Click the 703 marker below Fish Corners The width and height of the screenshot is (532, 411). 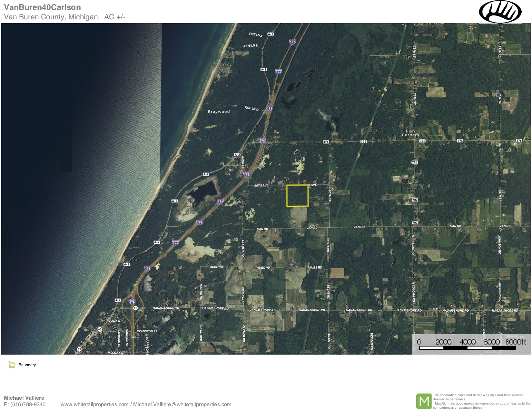coord(415,162)
